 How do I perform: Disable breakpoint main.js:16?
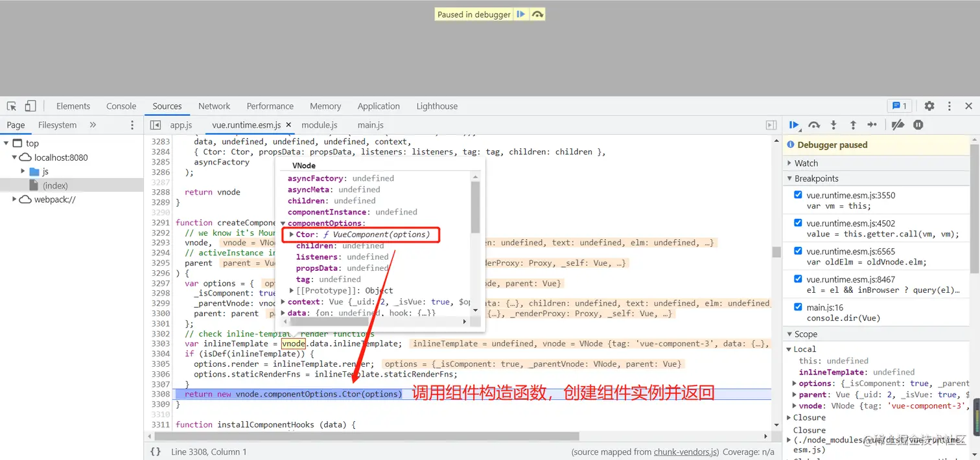pyautogui.click(x=798, y=307)
